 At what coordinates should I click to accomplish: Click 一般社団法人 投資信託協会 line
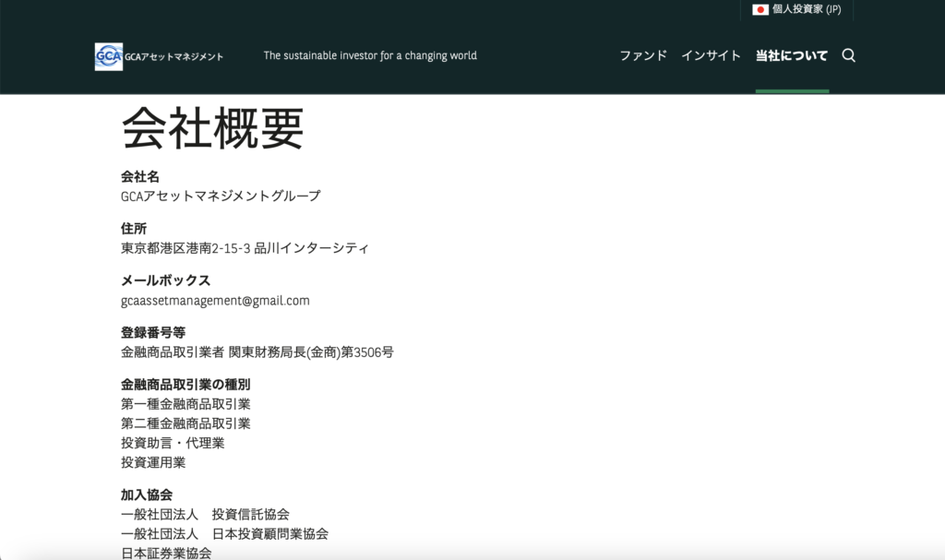click(205, 514)
